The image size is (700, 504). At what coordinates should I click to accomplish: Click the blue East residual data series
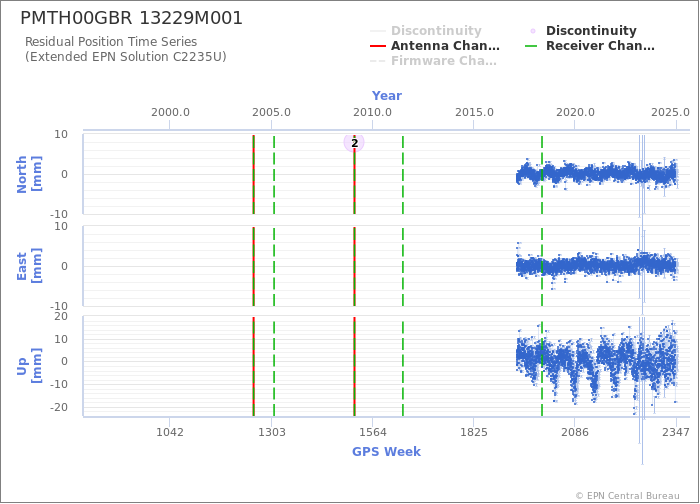(x=598, y=267)
